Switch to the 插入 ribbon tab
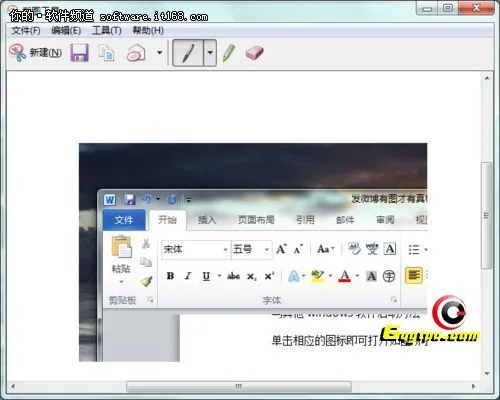The image size is (500, 400). pyautogui.click(x=207, y=220)
